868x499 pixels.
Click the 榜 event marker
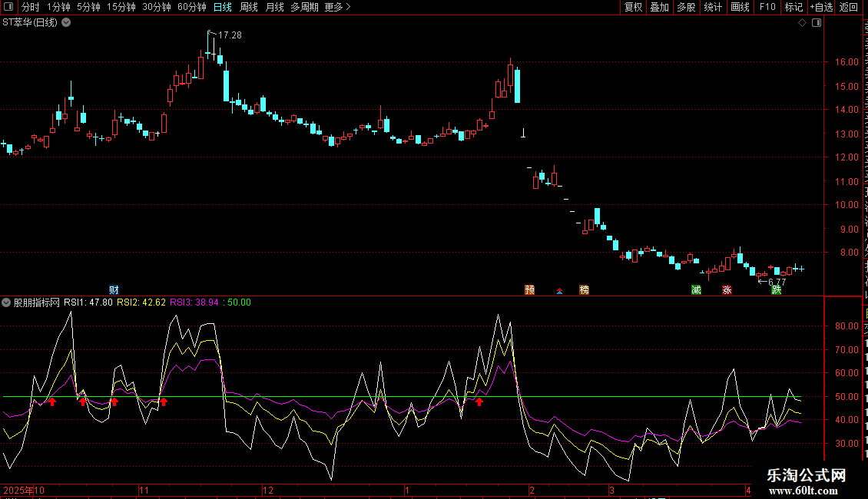pyautogui.click(x=584, y=290)
